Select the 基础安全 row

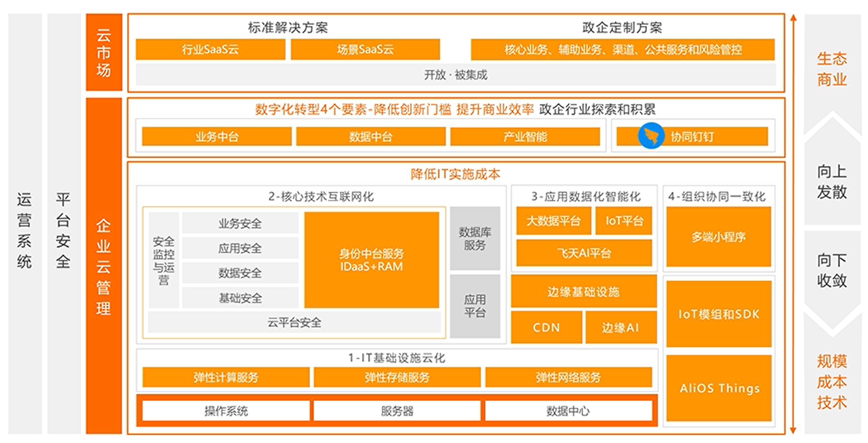[x=240, y=298]
